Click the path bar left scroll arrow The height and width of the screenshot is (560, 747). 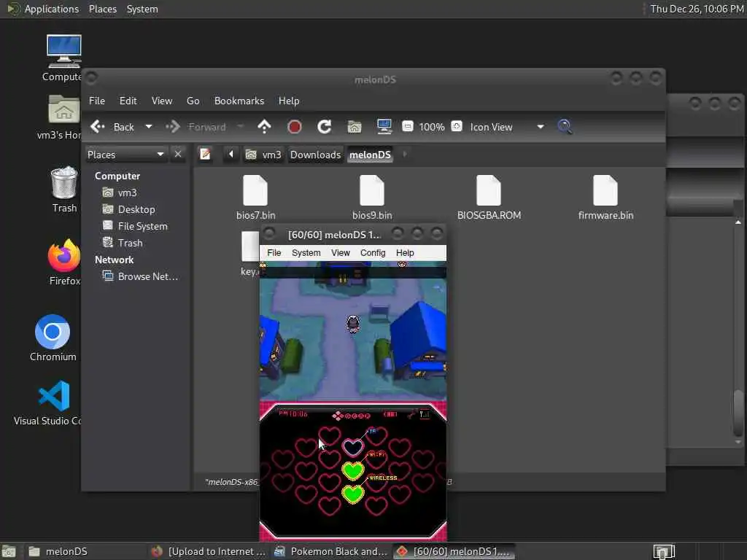coord(231,155)
